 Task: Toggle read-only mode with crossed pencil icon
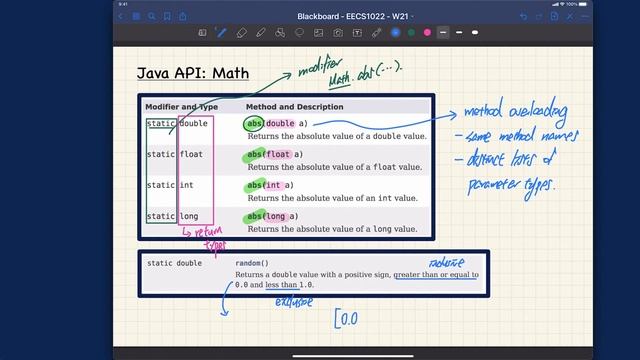pos(570,16)
